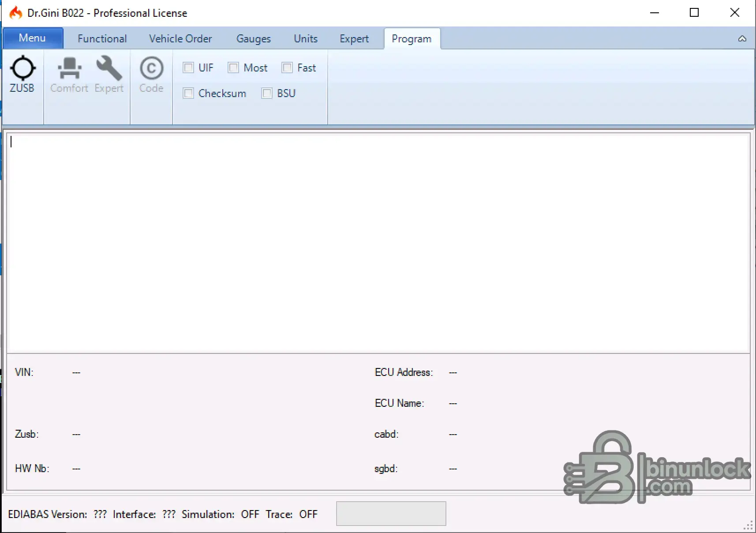Screen dimensions: 756x533
Task: Click the 'Interface:' status entry
Action: click(x=135, y=514)
